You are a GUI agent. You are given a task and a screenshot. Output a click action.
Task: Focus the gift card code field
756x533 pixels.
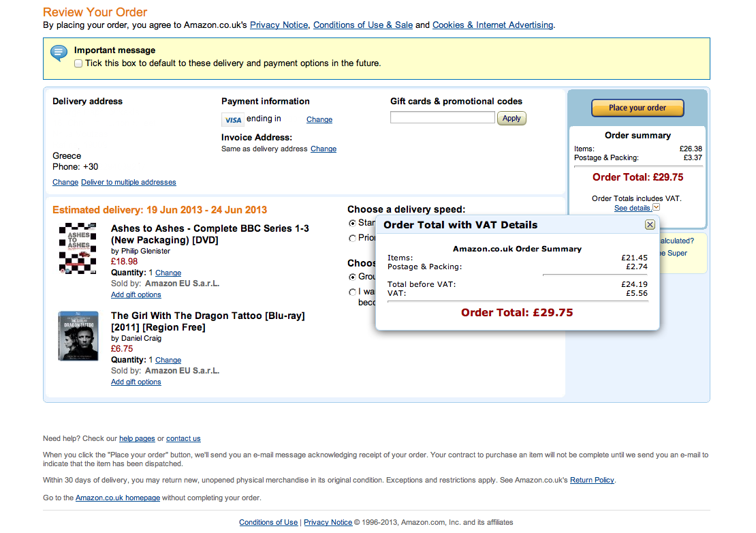tap(443, 117)
